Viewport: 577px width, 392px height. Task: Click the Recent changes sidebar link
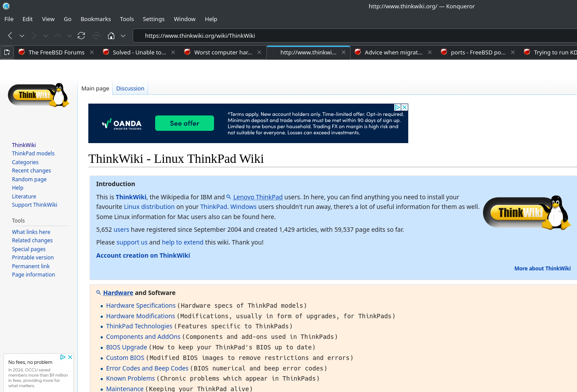[x=31, y=171]
